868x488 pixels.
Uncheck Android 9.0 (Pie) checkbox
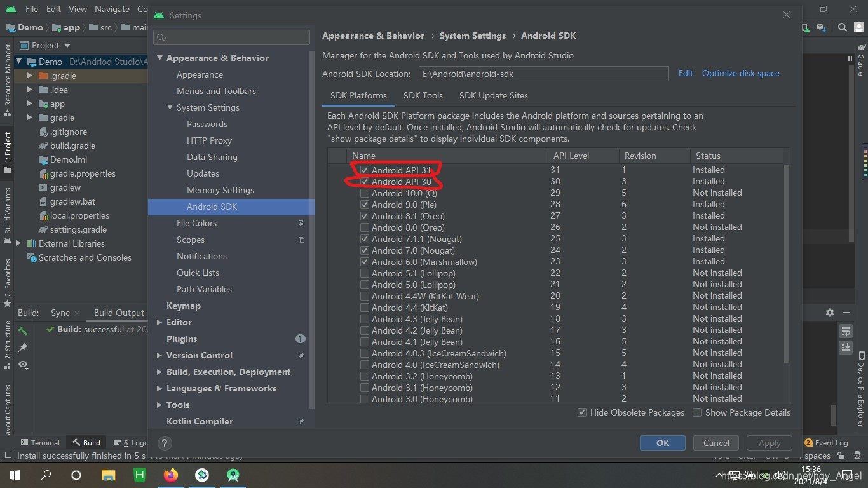[365, 205]
